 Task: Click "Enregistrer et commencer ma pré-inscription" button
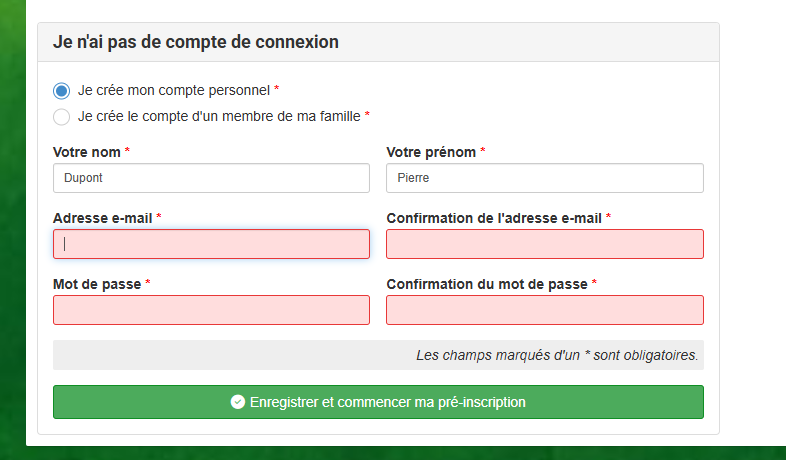pos(378,402)
